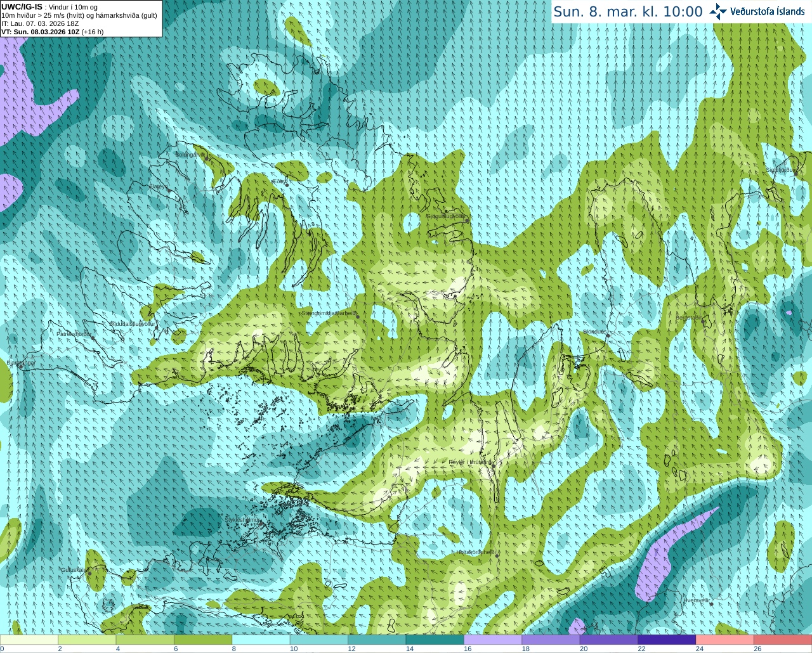Screen dimensions: 812x653
Task: Select the 14–16 m/s dark teal legend swatch
Action: (x=435, y=640)
